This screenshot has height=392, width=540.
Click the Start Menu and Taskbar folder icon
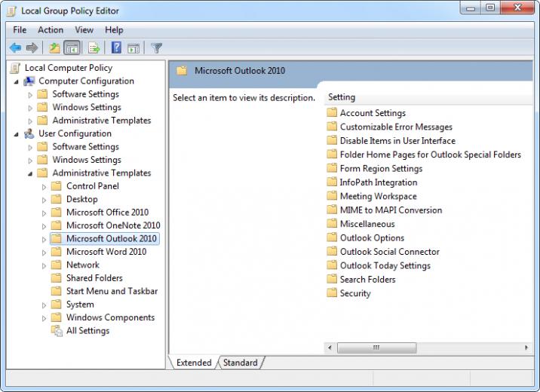click(x=56, y=291)
